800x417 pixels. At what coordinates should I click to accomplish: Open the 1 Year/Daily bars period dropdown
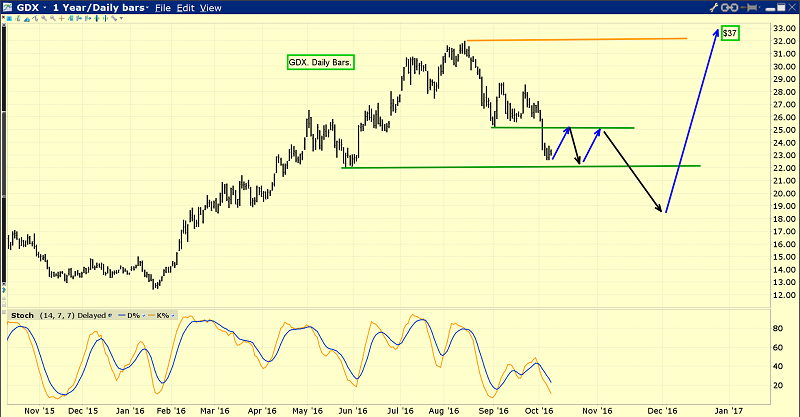tap(147, 8)
